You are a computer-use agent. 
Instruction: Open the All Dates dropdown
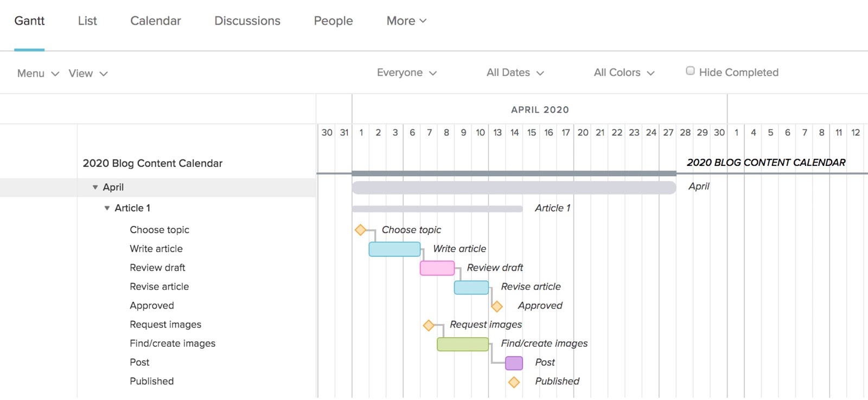click(514, 73)
